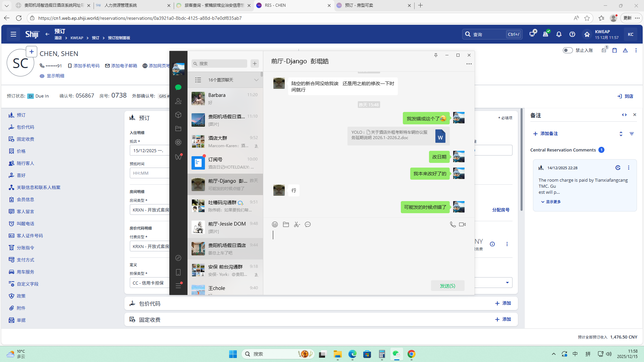Pin the WeChat window on top
Screen dimensions: 644x362
pos(436,55)
